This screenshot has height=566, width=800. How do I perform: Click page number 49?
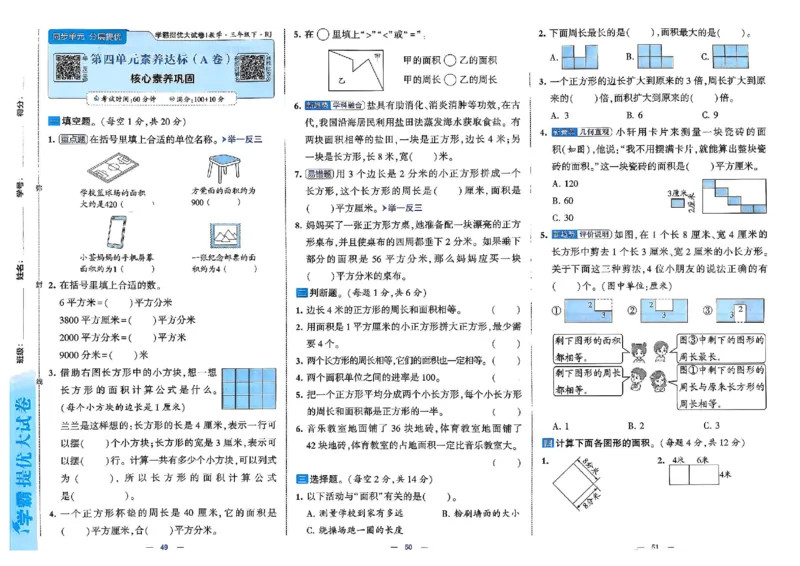pos(164,547)
